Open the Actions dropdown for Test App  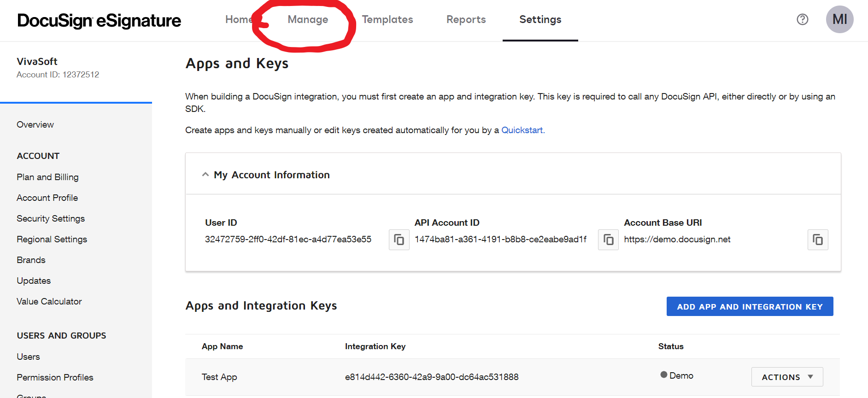tap(787, 377)
